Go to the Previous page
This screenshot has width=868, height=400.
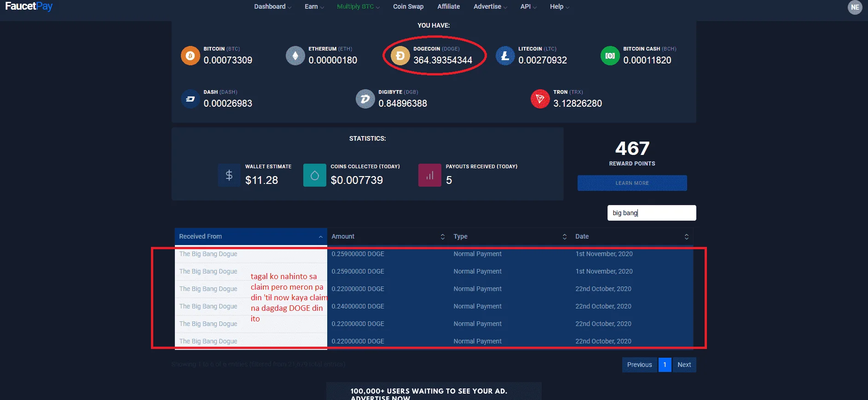coord(640,365)
